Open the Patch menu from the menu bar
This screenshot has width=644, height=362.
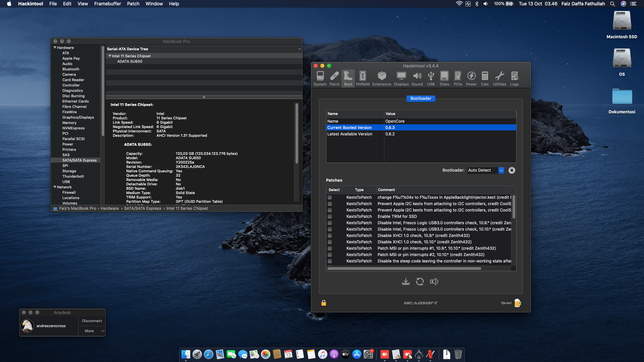(x=133, y=4)
